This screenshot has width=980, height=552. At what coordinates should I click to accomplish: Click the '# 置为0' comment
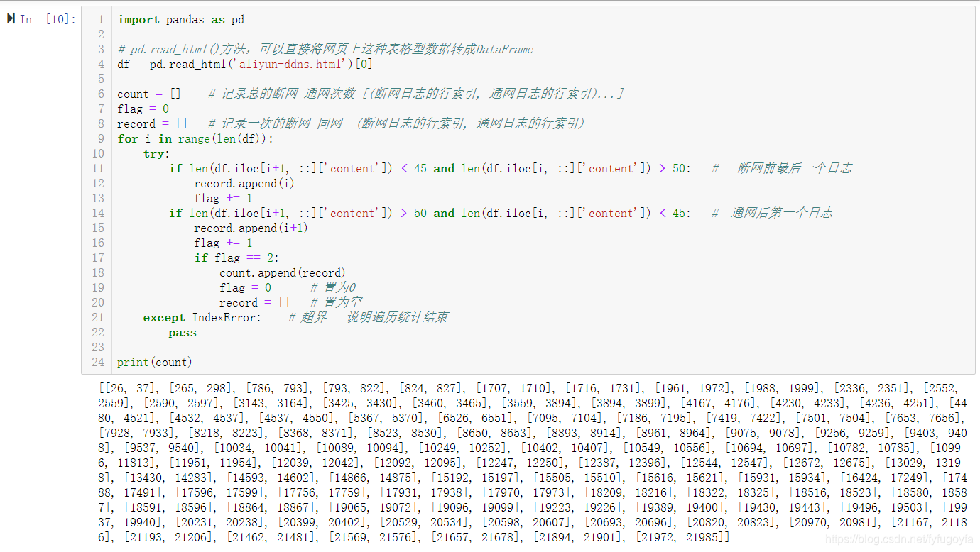(334, 287)
